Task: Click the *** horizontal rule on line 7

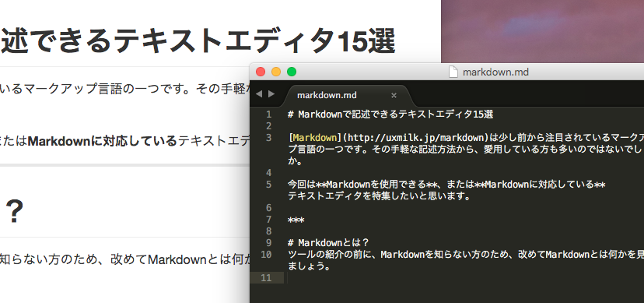Action: point(296,220)
